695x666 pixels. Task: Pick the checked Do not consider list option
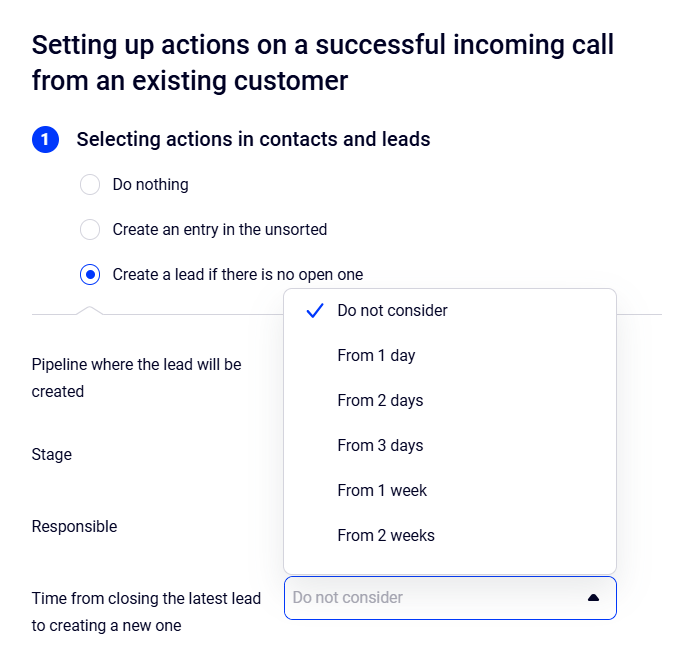point(393,311)
